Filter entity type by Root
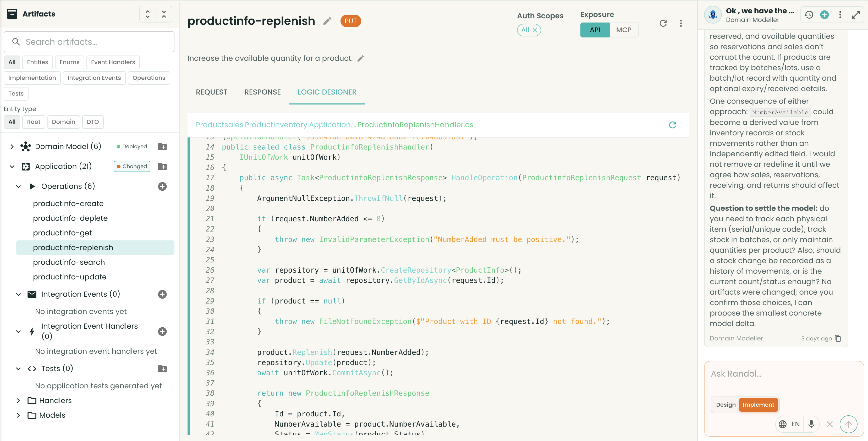Screen dimensions: 868x441 tap(34, 122)
